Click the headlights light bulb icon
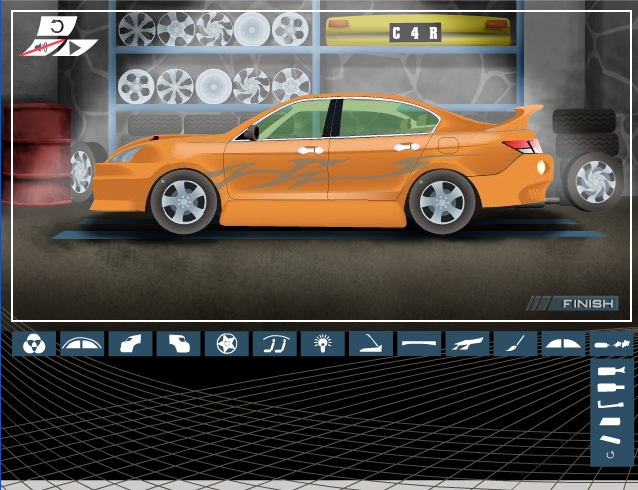Screen dimensions: 638x490 pyautogui.click(x=322, y=344)
